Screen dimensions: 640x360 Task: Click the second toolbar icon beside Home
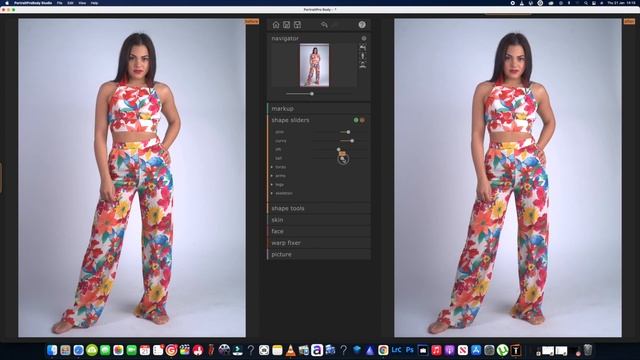287,25
